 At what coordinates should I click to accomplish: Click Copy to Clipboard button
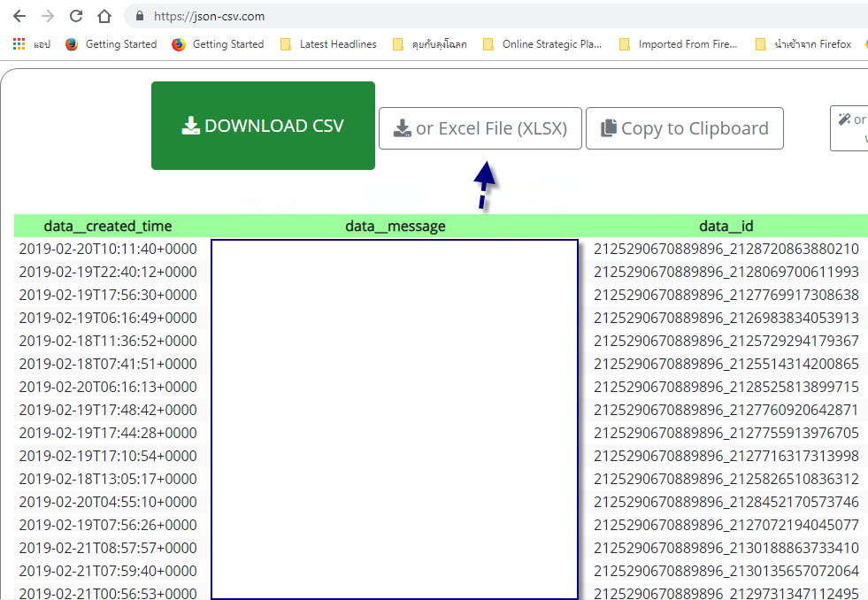tap(685, 128)
